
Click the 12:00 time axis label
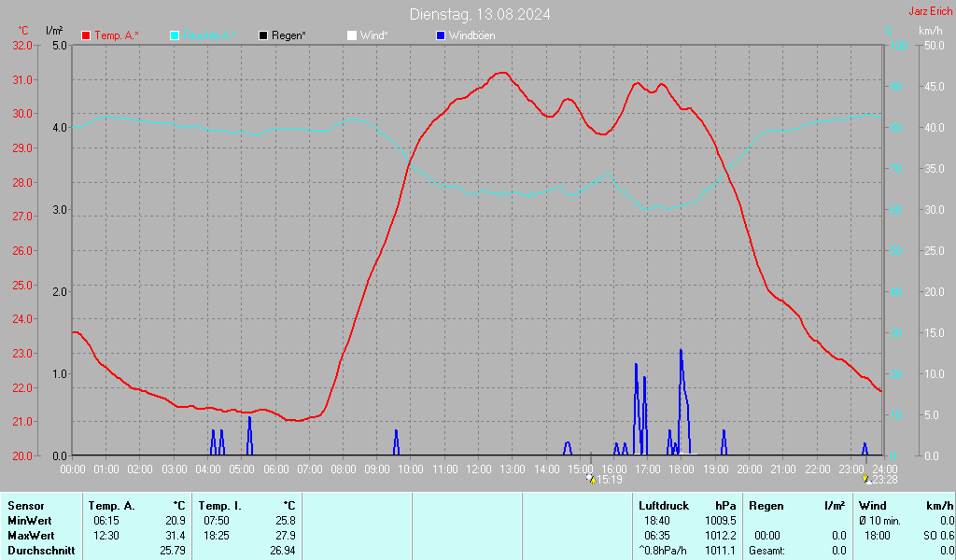[x=479, y=469]
